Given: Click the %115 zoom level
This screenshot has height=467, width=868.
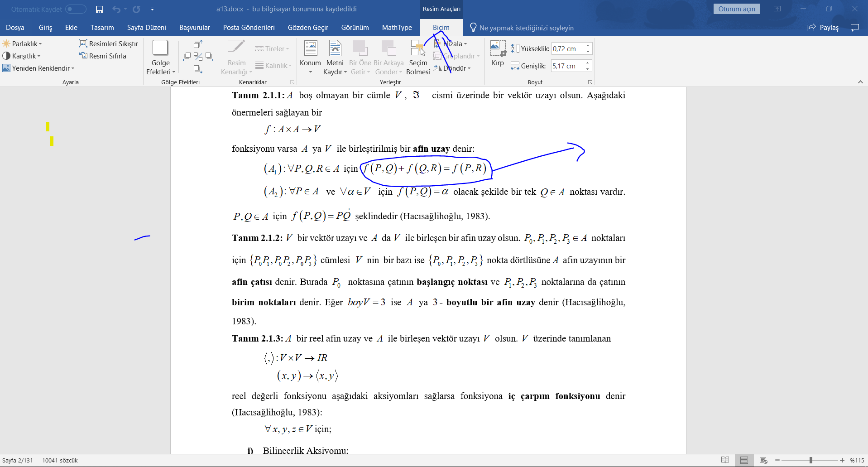Looking at the screenshot, I should point(857,460).
